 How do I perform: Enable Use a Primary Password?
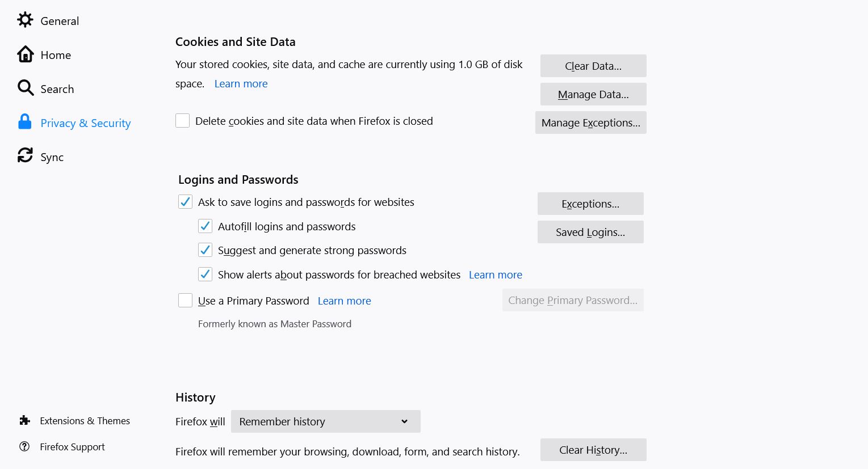tap(185, 301)
